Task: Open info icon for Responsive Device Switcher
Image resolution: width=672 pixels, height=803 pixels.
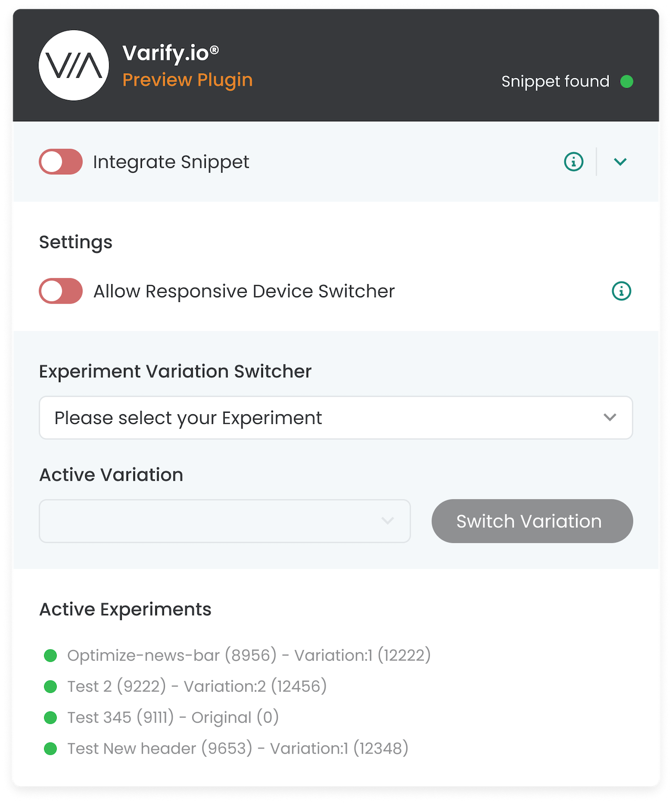Action: pyautogui.click(x=622, y=291)
